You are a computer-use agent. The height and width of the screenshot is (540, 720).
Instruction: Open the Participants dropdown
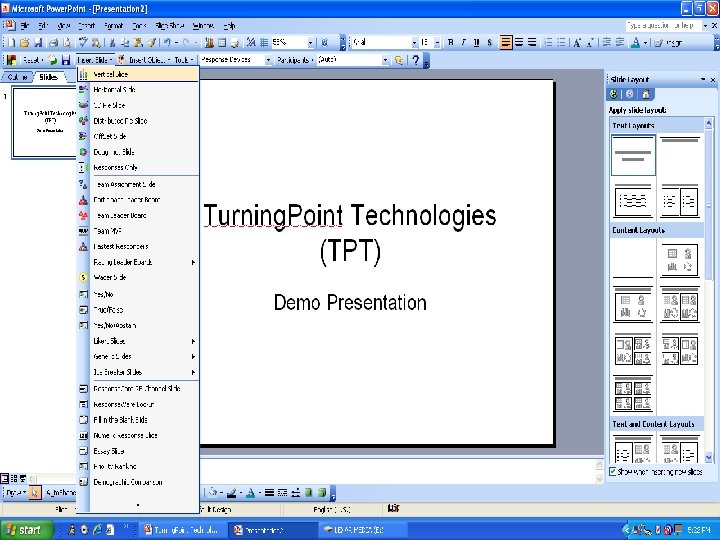click(x=295, y=60)
